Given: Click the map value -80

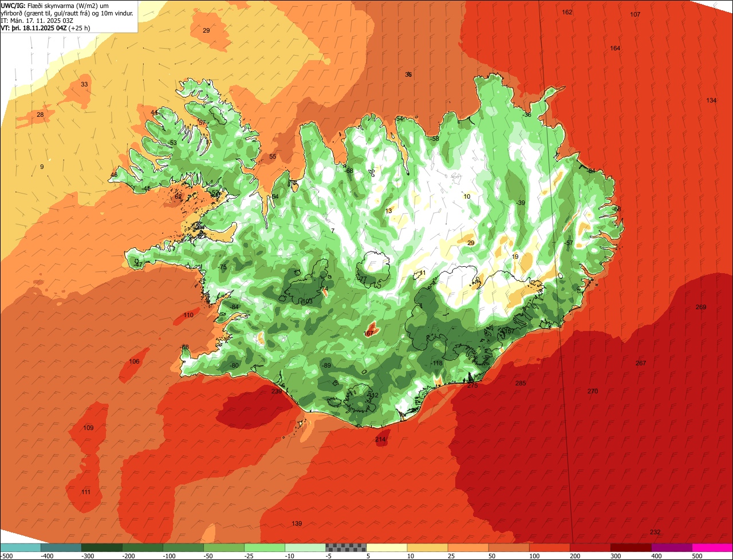Looking at the screenshot, I should pyautogui.click(x=233, y=365).
